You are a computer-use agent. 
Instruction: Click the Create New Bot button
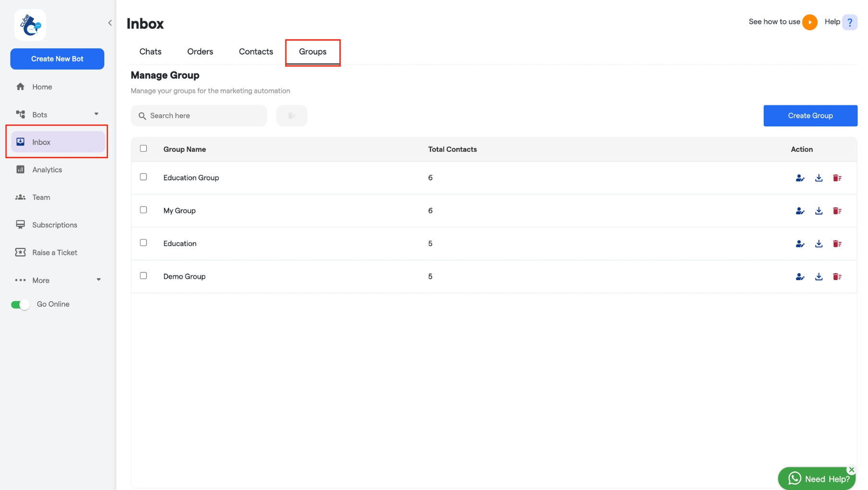pos(57,59)
